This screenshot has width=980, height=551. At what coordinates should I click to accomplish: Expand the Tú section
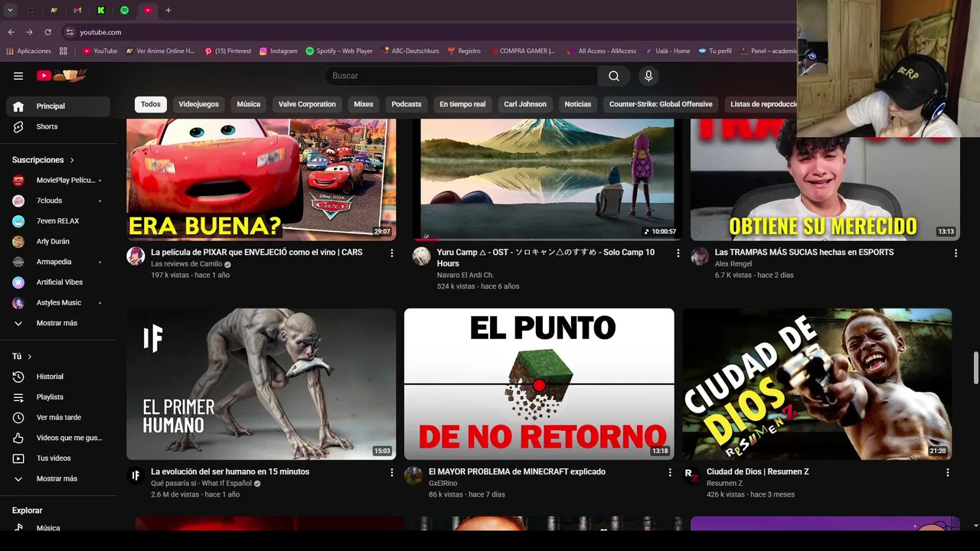tap(22, 357)
